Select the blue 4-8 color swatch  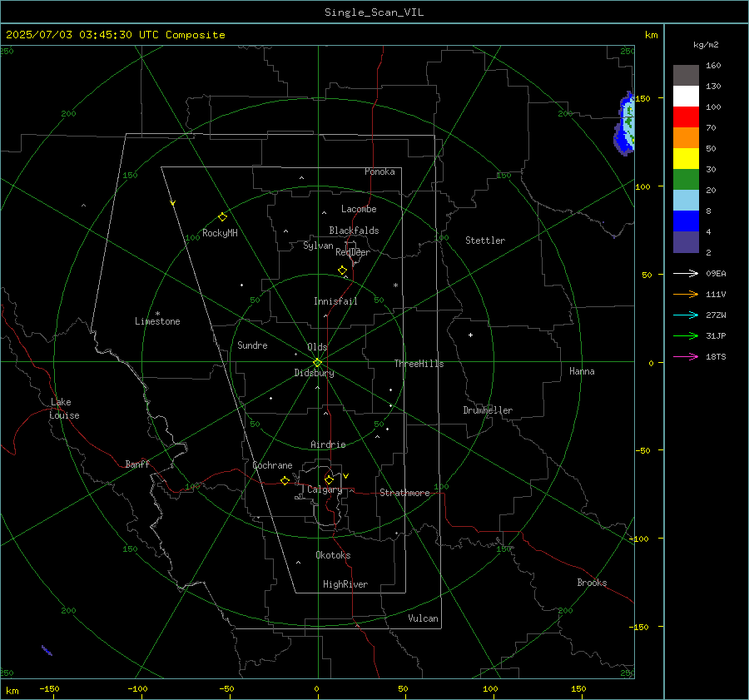(x=686, y=221)
